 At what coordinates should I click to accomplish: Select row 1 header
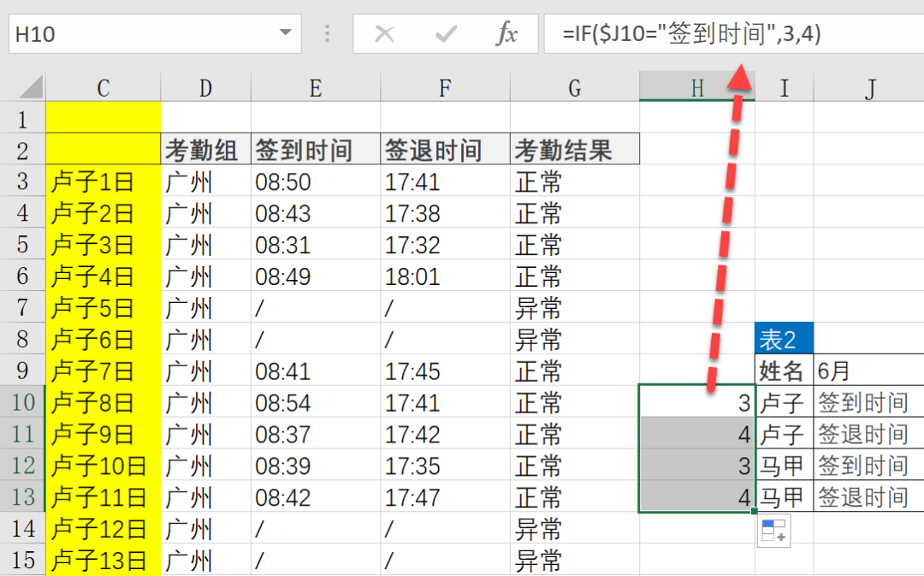pyautogui.click(x=23, y=118)
